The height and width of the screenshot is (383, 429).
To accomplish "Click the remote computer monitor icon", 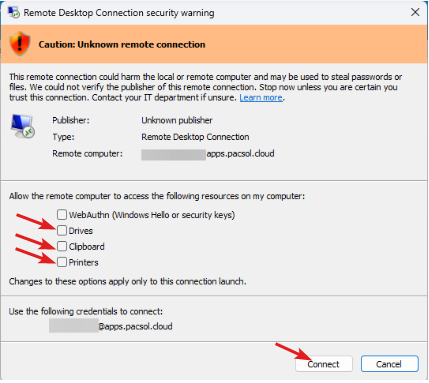I will [23, 126].
